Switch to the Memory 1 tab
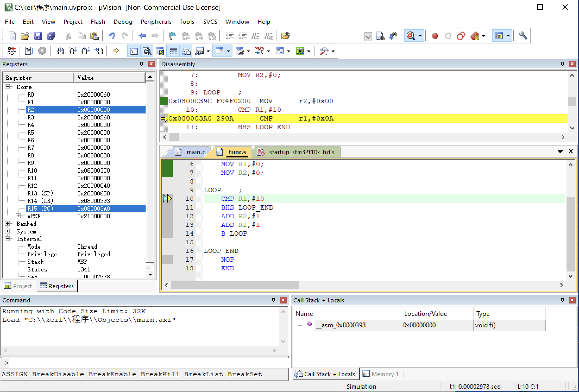Image resolution: width=579 pixels, height=392 pixels. click(x=381, y=374)
